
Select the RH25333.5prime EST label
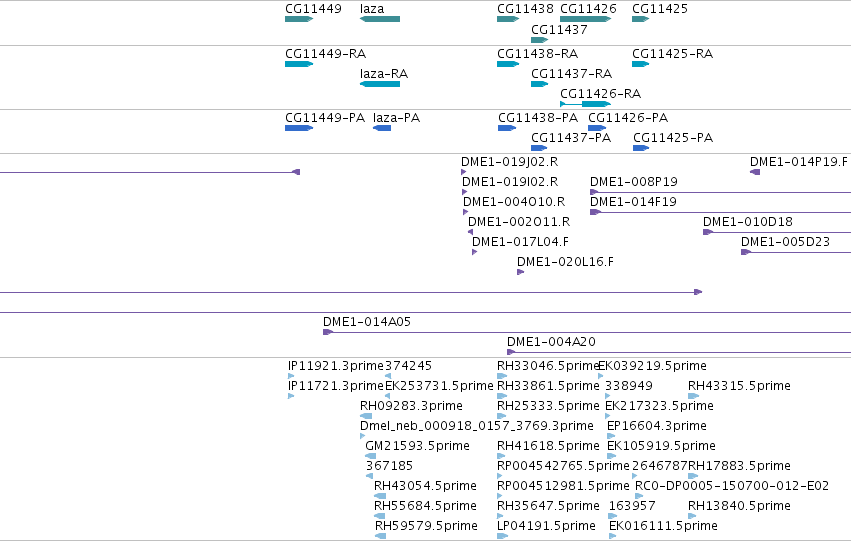coord(548,406)
